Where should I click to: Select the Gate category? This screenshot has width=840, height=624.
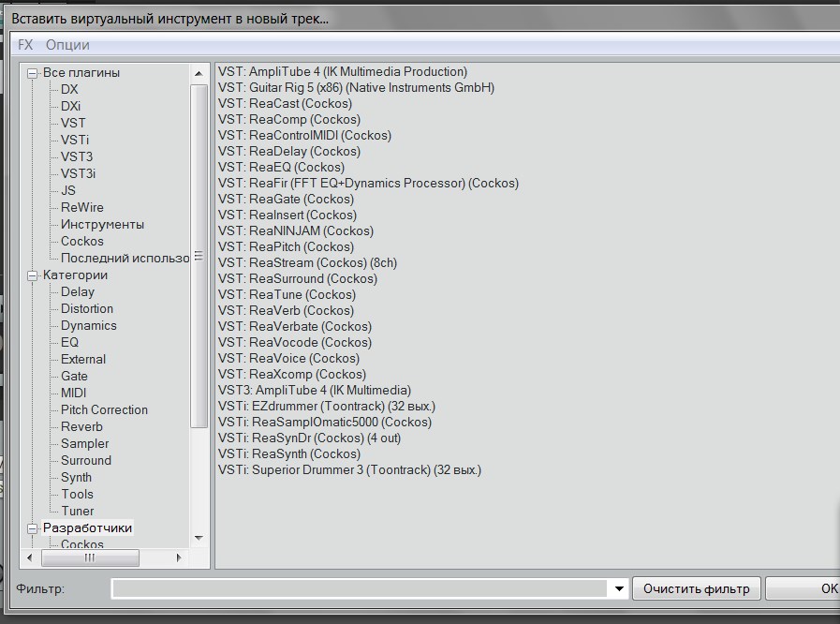pyautogui.click(x=74, y=377)
